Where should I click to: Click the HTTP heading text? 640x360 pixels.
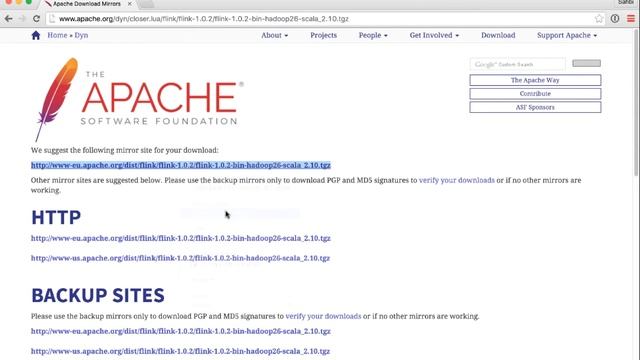click(56, 217)
